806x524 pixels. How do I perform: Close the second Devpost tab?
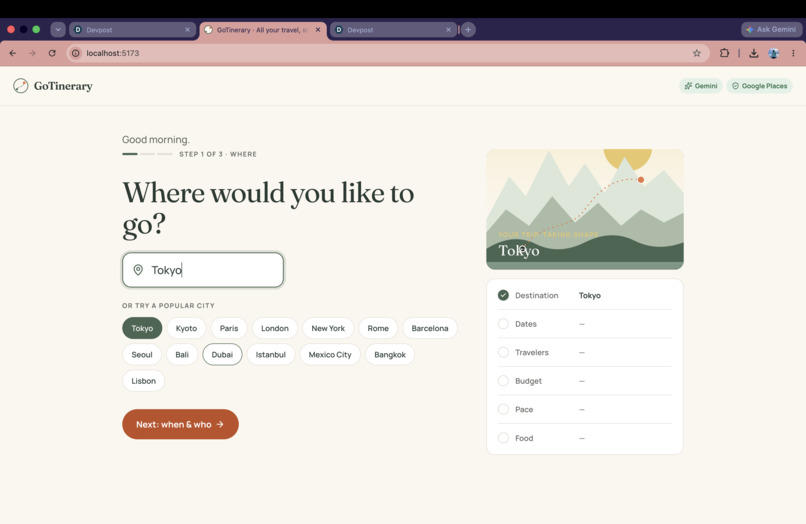448,30
